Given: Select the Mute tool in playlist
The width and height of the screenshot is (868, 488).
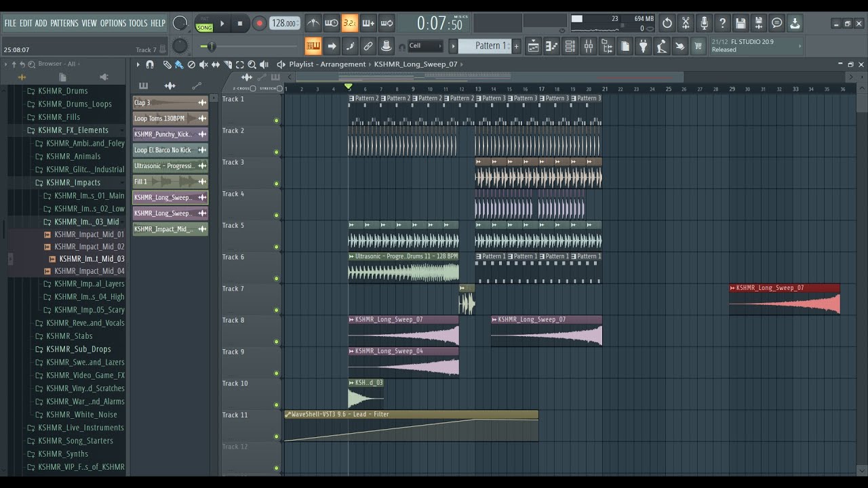Looking at the screenshot, I should click(203, 64).
